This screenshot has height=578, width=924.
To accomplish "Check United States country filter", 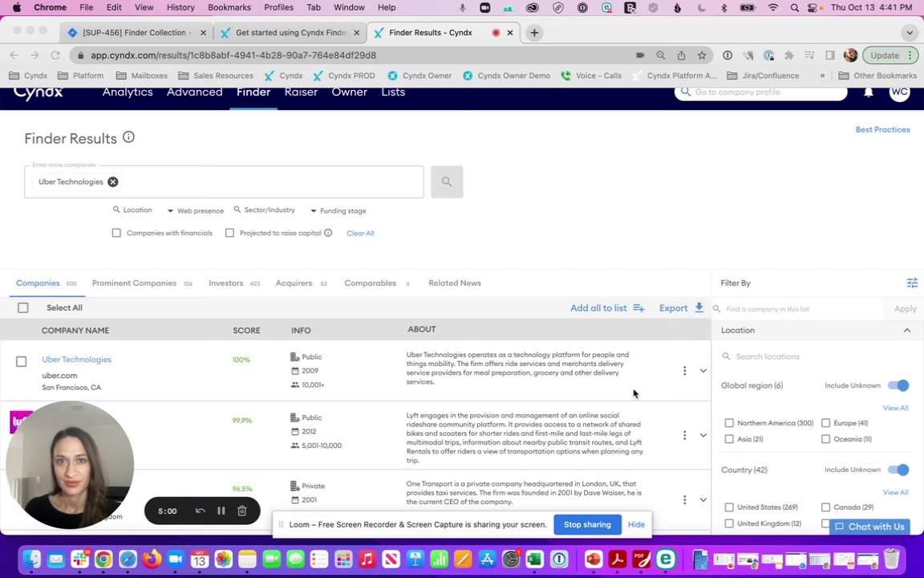I will tap(729, 507).
